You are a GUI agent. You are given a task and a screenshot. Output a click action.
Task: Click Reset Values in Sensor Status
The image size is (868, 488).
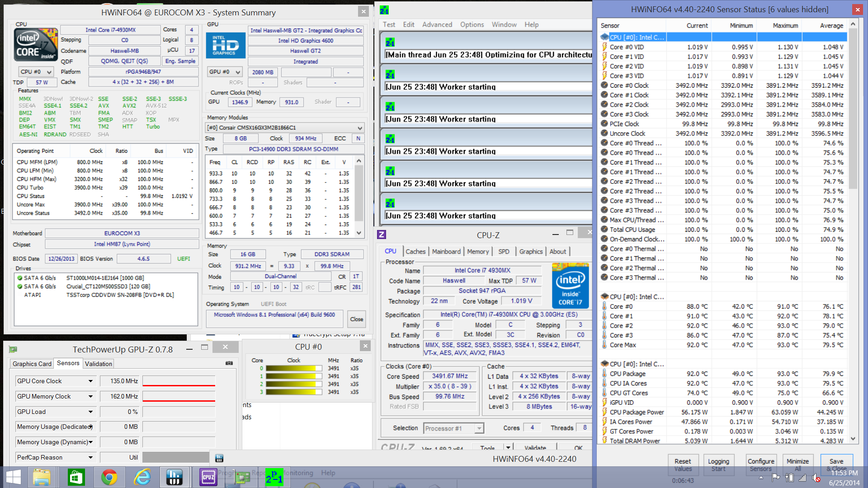[683, 465]
